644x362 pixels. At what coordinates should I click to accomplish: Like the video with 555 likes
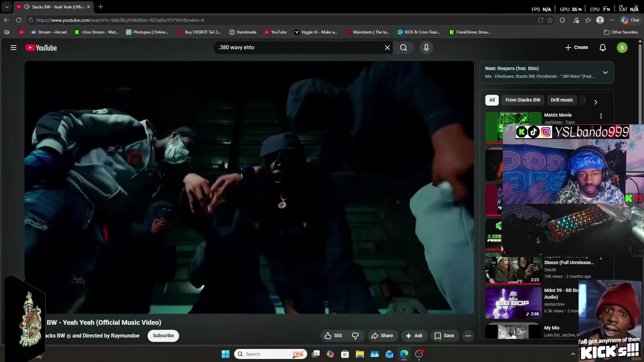click(x=333, y=336)
